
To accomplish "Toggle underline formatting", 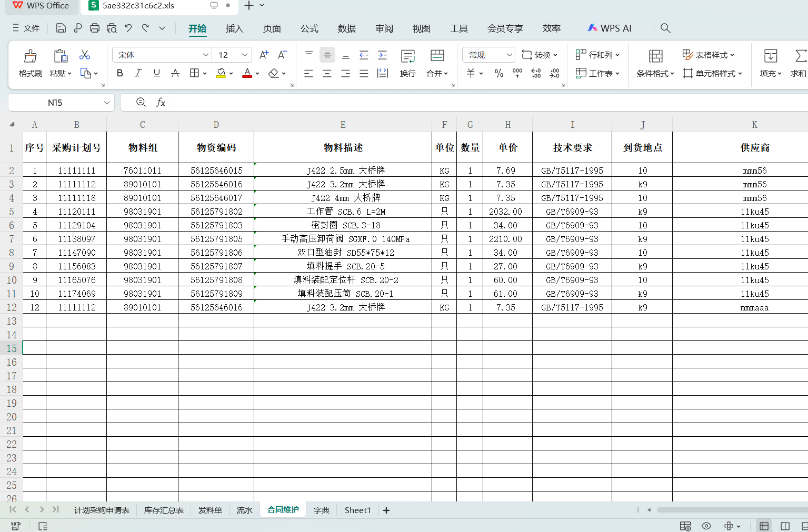I will pos(156,73).
